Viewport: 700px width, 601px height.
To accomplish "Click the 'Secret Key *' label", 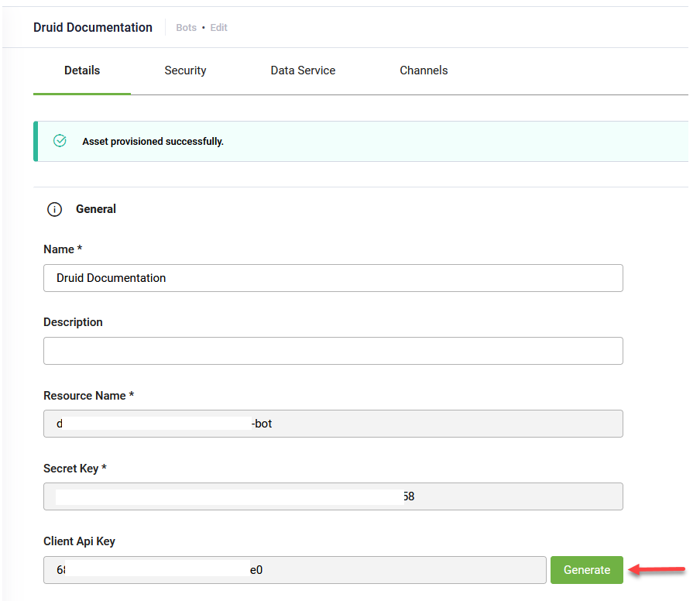I will [x=75, y=469].
